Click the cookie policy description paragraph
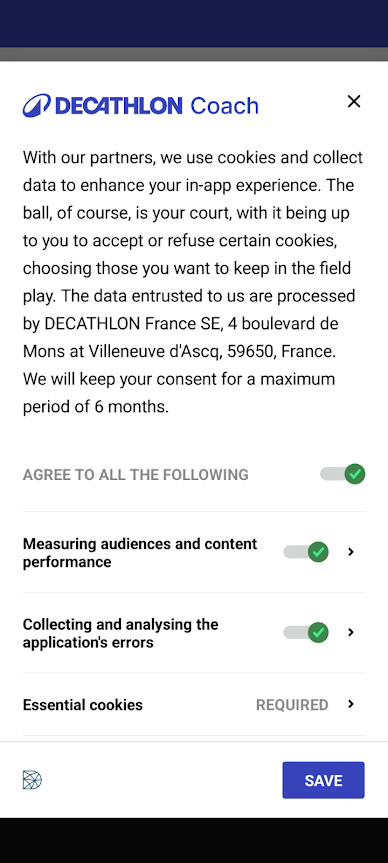The width and height of the screenshot is (388, 863). 193,282
